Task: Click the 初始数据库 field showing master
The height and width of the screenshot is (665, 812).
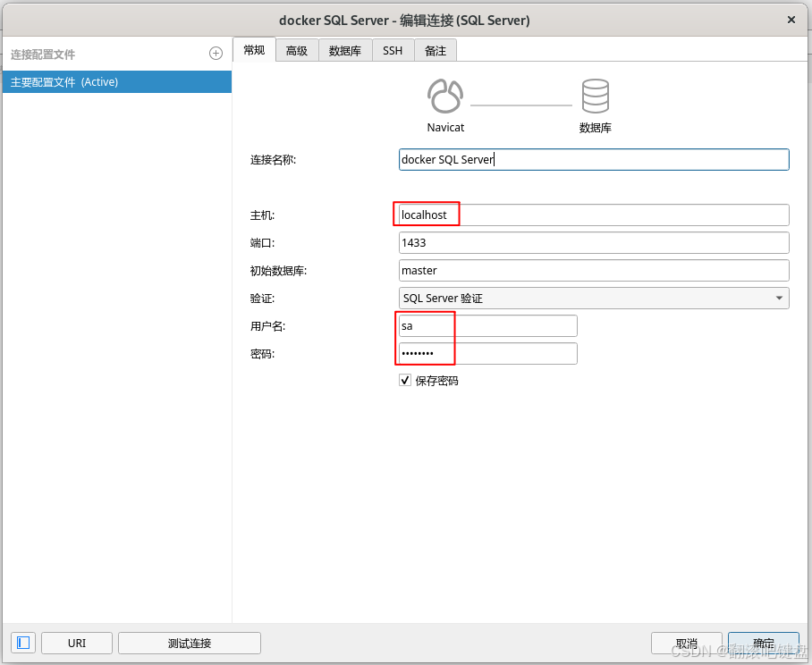Action: point(594,270)
